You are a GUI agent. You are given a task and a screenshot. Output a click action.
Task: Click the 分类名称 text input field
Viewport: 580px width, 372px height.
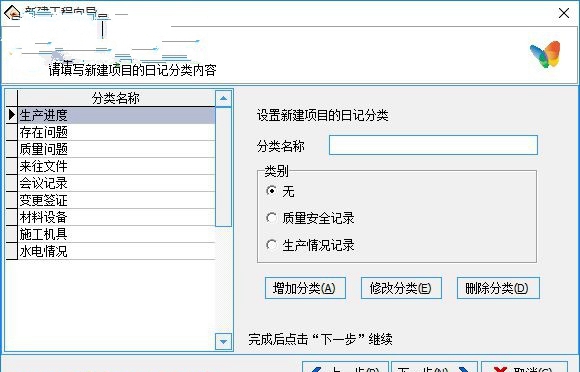tap(433, 145)
